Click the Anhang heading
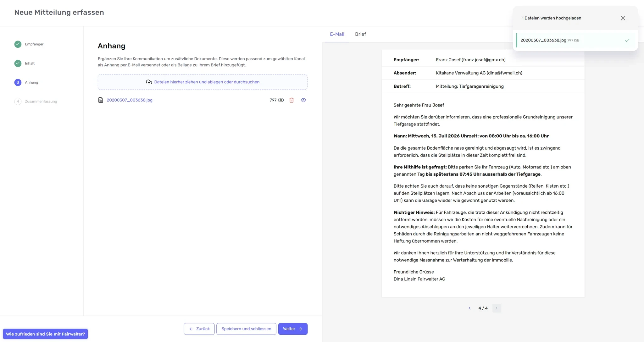 point(112,46)
